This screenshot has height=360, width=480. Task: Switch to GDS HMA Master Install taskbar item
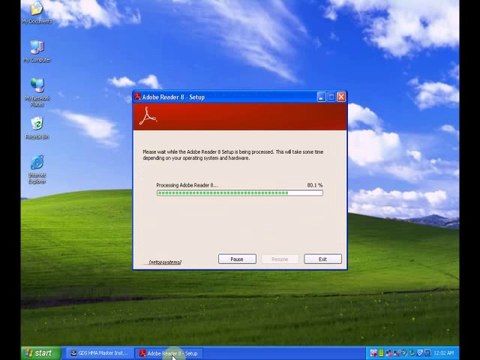pyautogui.click(x=99, y=353)
